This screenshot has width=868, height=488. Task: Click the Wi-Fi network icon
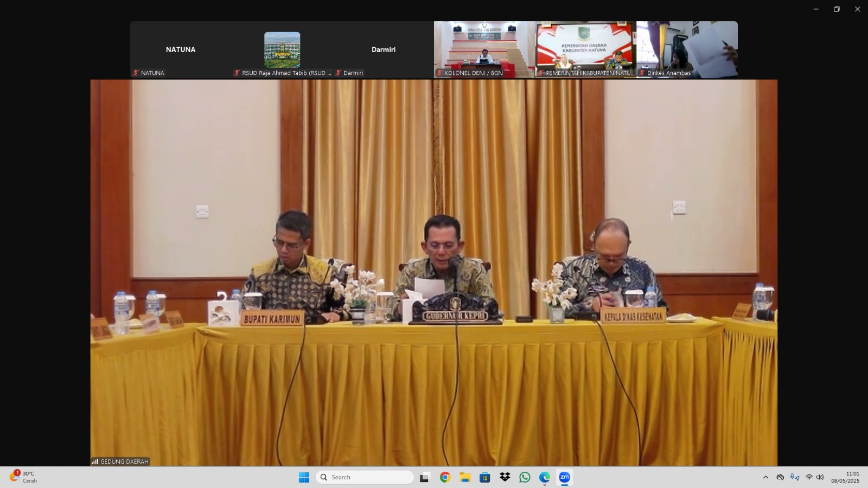[809, 477]
